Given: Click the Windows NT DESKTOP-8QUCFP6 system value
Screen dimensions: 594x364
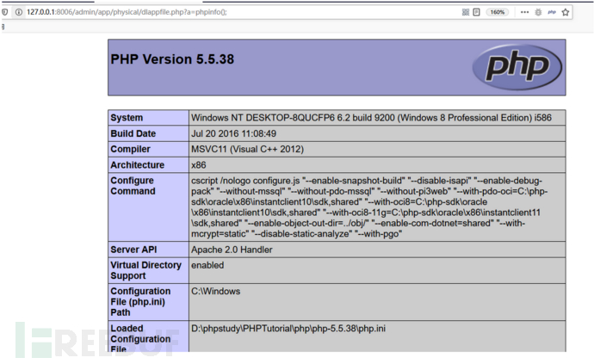Looking at the screenshot, I should (371, 118).
